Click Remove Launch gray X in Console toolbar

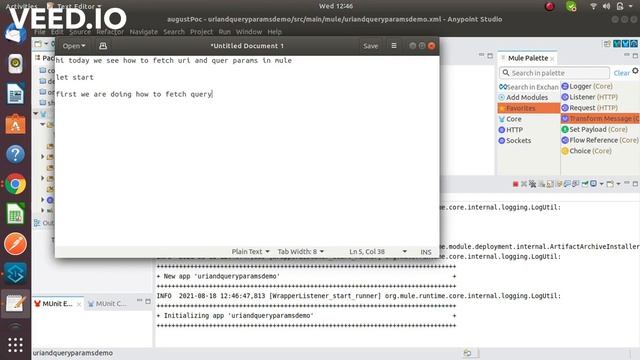[524, 184]
